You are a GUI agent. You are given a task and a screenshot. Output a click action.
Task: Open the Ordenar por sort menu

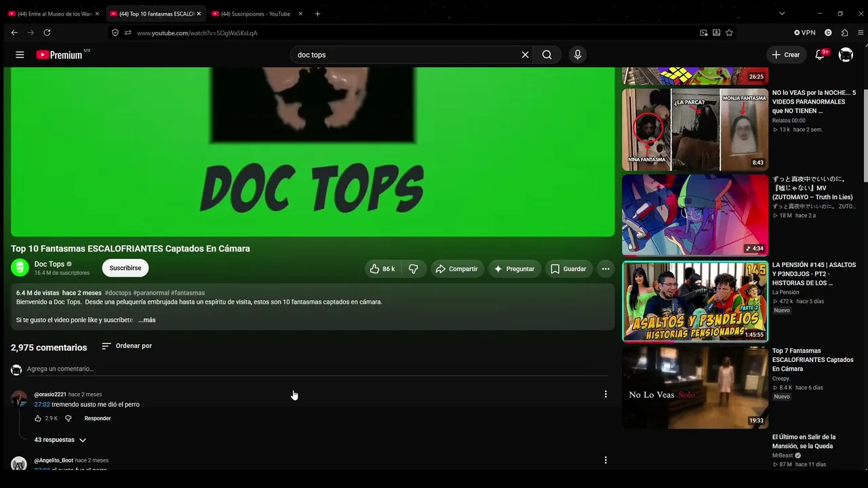pyautogui.click(x=127, y=346)
